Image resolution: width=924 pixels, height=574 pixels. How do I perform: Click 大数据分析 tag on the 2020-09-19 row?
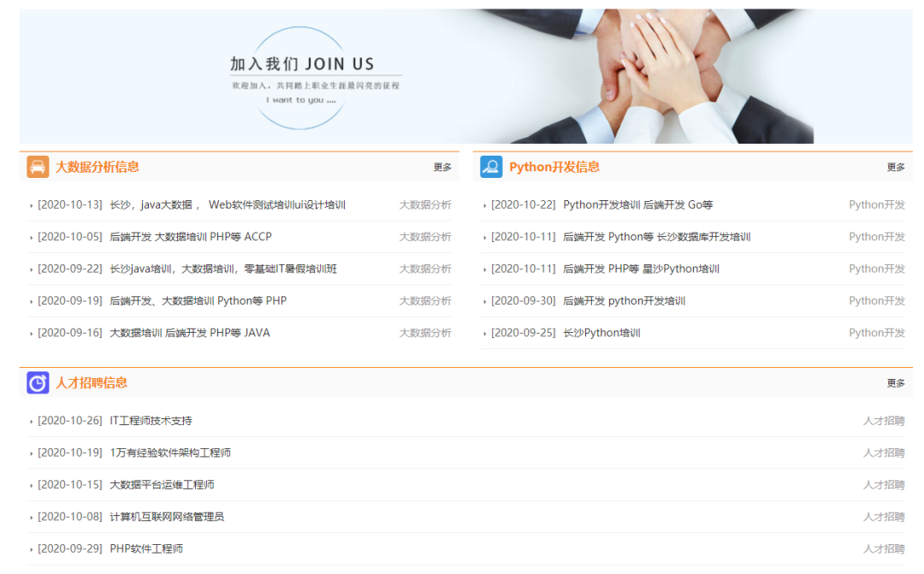(x=425, y=301)
